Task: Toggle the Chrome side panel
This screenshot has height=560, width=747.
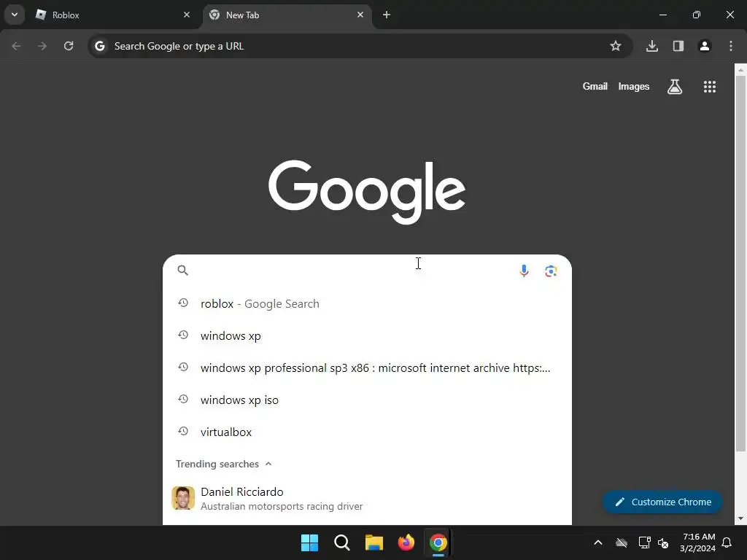Action: (678, 46)
